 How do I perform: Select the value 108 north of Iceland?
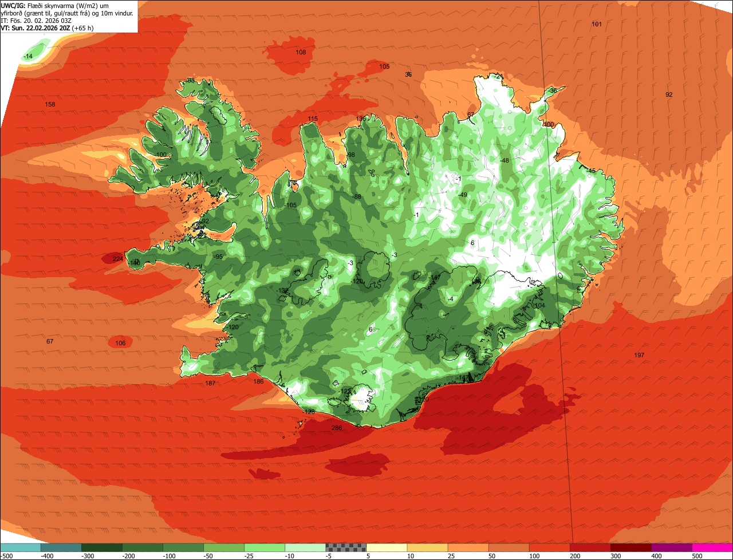pyautogui.click(x=301, y=52)
